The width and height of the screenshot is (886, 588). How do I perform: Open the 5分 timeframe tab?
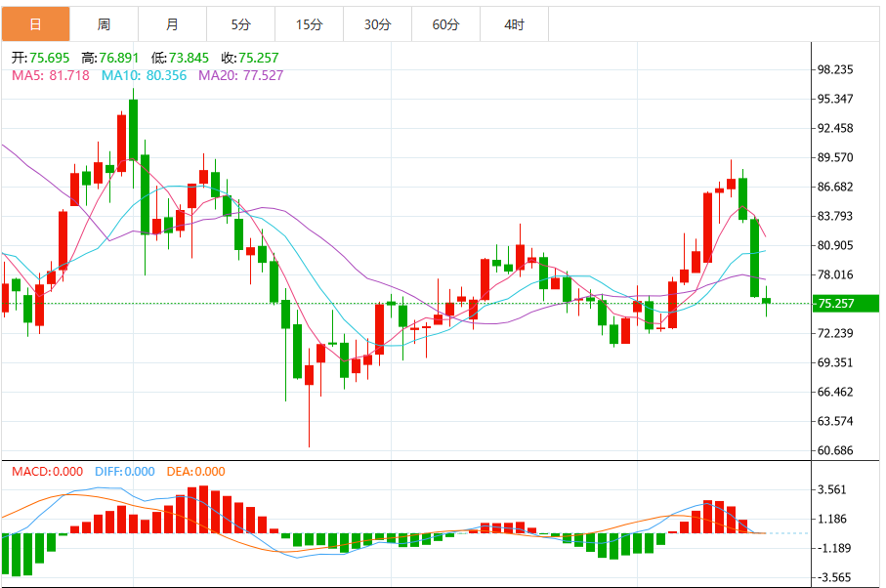(240, 24)
